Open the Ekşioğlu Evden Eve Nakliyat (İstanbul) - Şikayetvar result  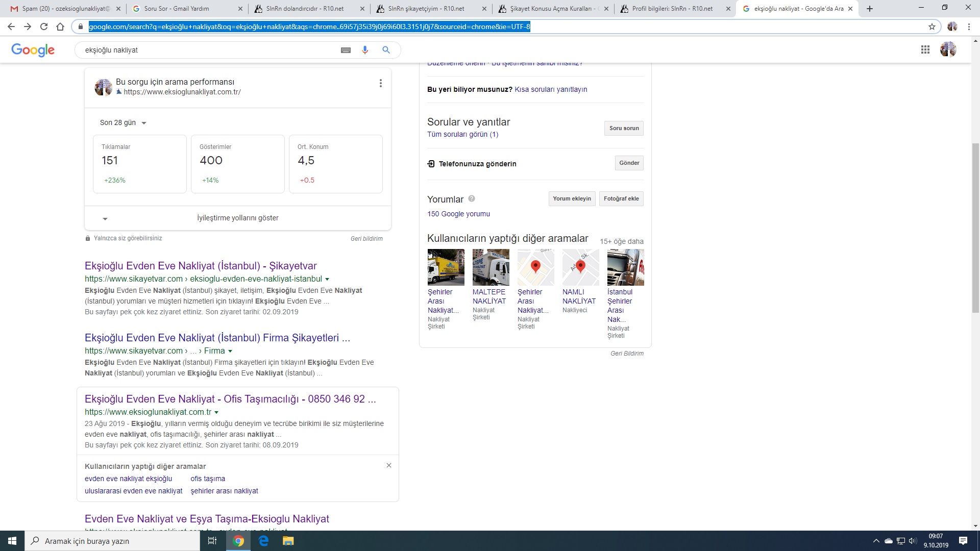pyautogui.click(x=201, y=266)
